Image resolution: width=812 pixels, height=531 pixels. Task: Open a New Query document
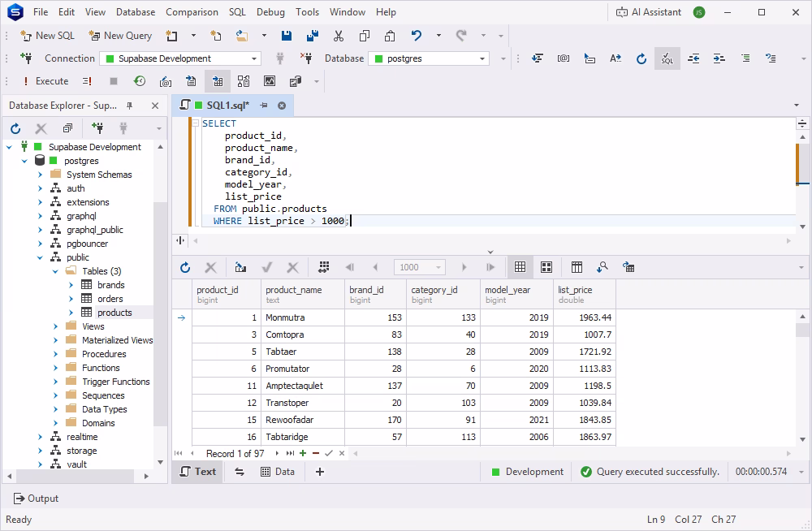[120, 36]
